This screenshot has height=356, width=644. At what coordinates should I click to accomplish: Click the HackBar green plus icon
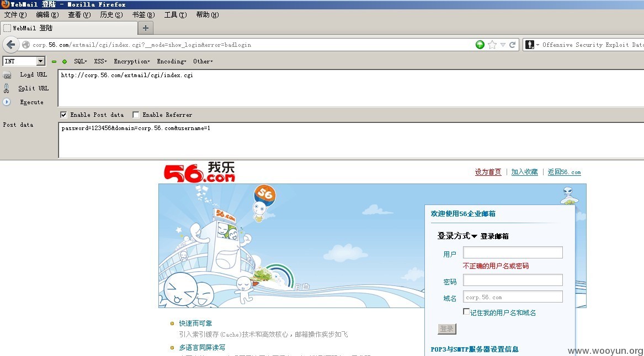(65, 62)
